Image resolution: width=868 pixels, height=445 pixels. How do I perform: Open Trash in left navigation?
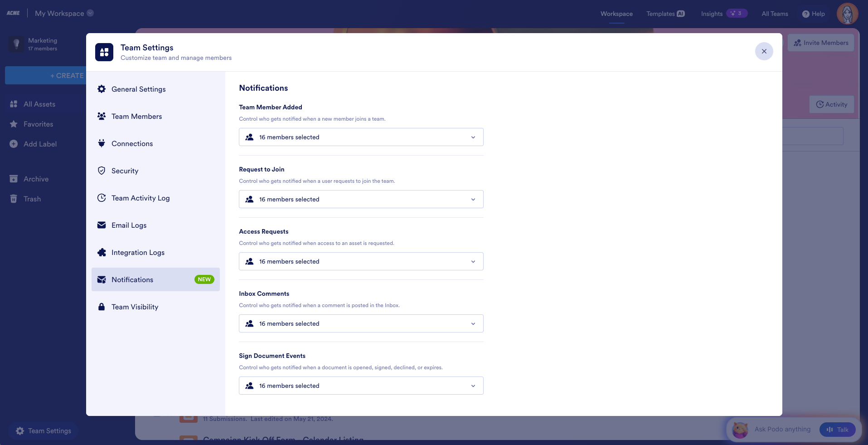tap(32, 199)
